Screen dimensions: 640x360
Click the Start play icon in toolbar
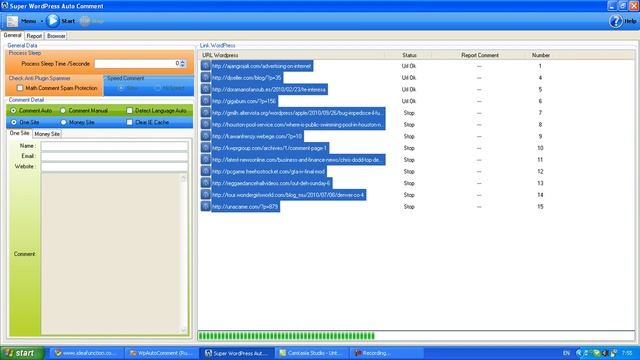(53, 21)
